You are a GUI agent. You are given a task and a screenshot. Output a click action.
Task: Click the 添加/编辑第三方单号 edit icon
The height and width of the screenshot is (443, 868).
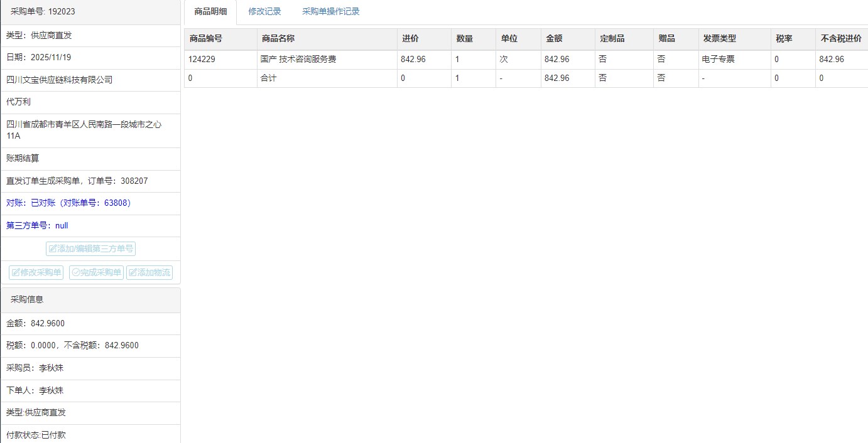[x=53, y=249]
